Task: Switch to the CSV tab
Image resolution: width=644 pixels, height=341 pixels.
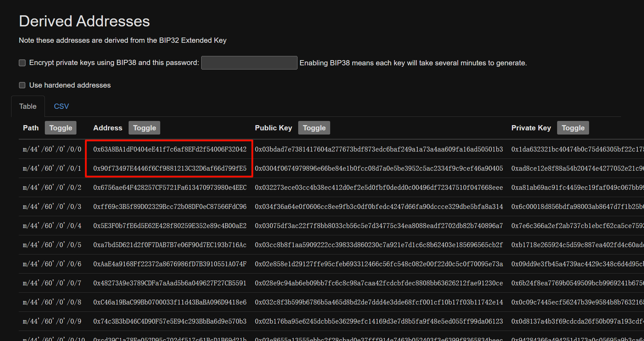Action: (x=61, y=106)
